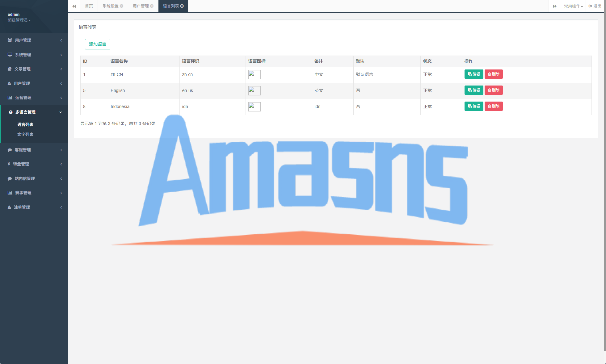Screen dimensions: 606x364
Task: Click the English row language icon image
Action: (254, 91)
